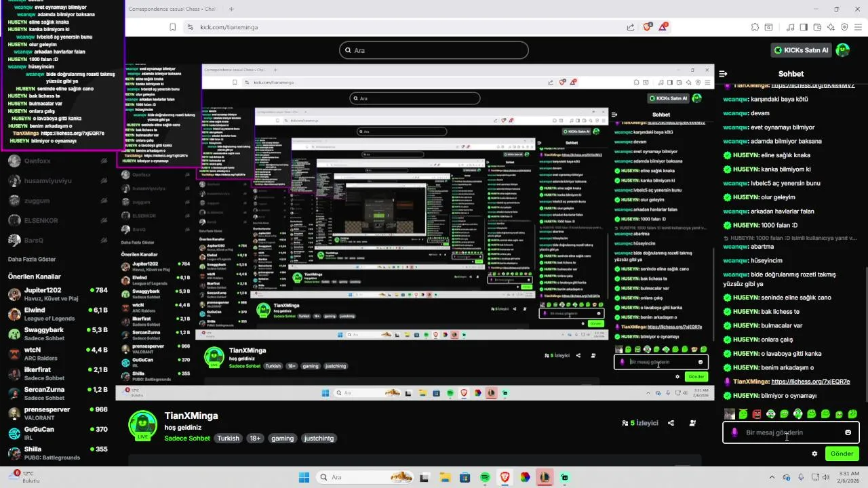Open League of Legends taskbar icon

coord(545,477)
